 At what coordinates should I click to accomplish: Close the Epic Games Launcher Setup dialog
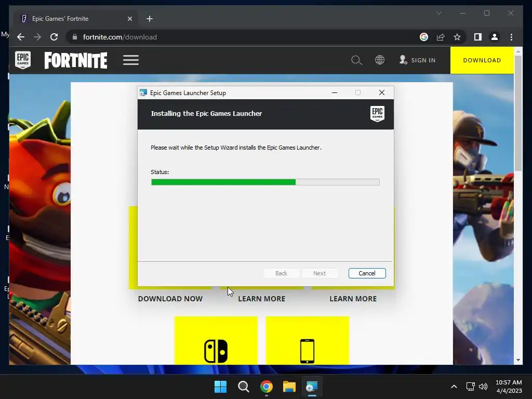(x=382, y=92)
